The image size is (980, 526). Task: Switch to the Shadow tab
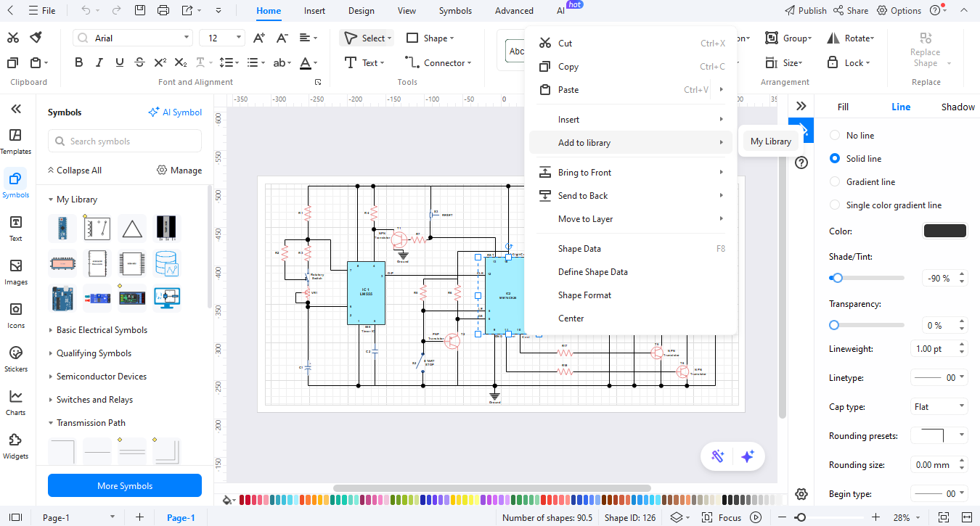[x=957, y=107]
